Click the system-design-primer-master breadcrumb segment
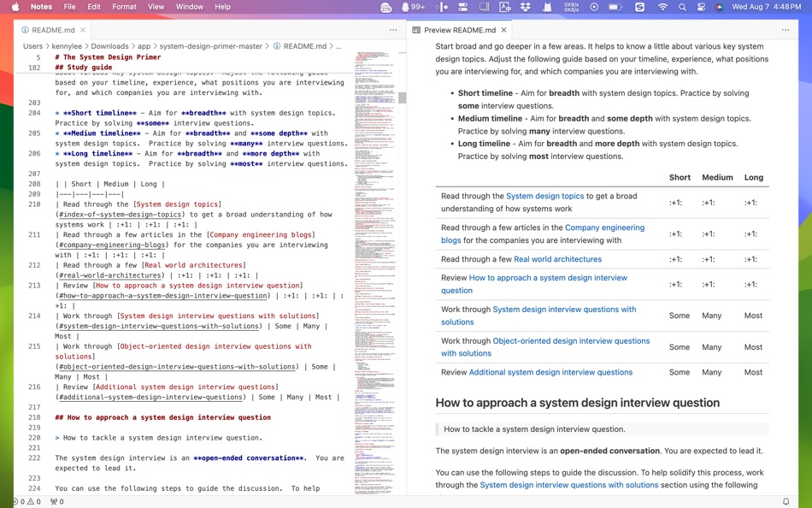Screen dimensions: 812x508 click(211, 46)
